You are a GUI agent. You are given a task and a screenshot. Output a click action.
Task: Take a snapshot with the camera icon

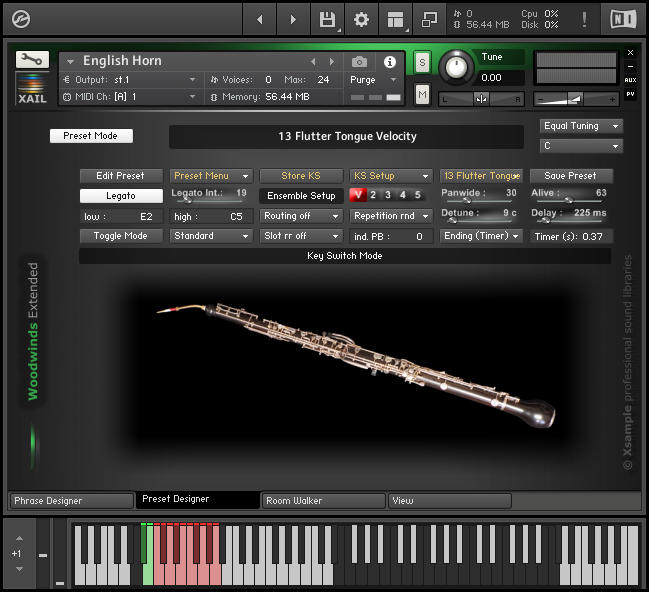[x=359, y=62]
